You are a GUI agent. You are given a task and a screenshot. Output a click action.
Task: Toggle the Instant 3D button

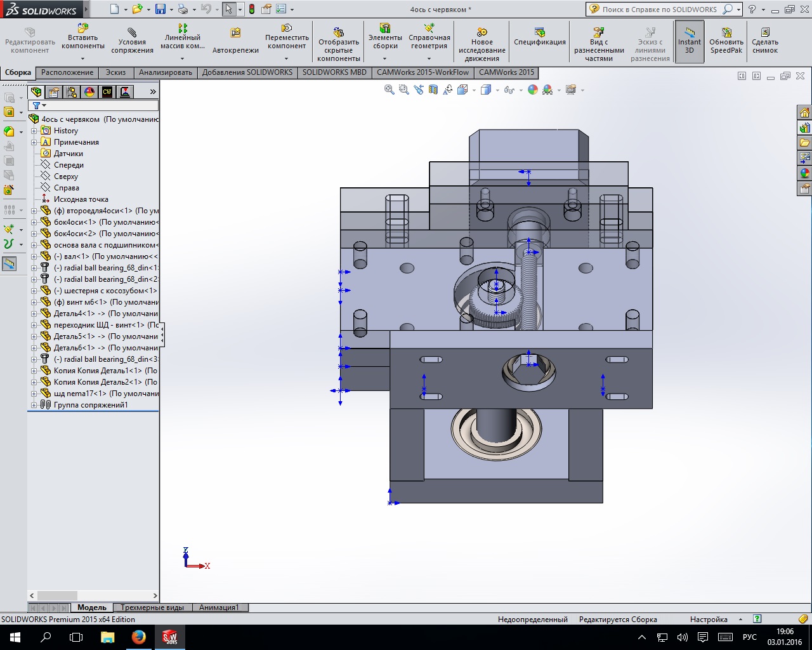point(689,41)
